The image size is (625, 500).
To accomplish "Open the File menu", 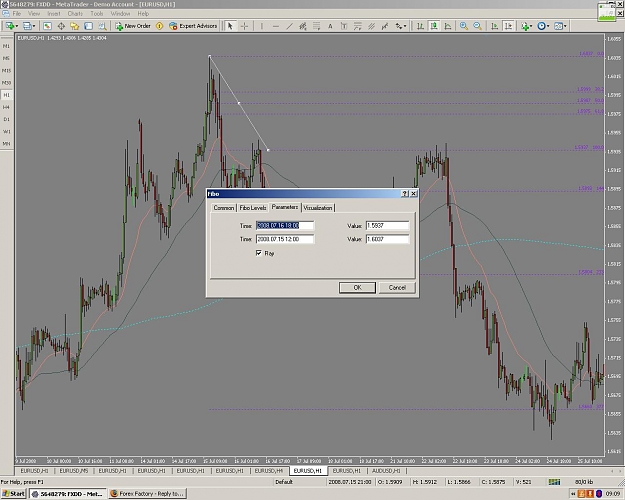I will [17, 14].
